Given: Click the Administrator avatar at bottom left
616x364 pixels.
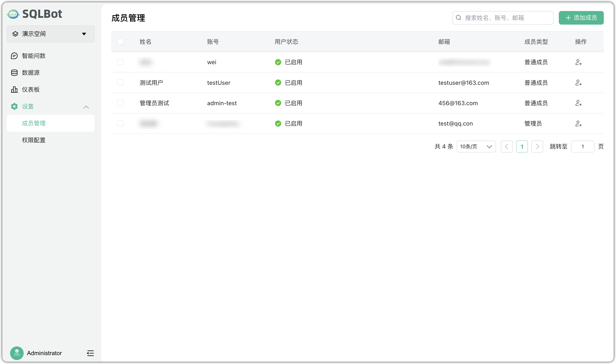Looking at the screenshot, I should coord(17,353).
